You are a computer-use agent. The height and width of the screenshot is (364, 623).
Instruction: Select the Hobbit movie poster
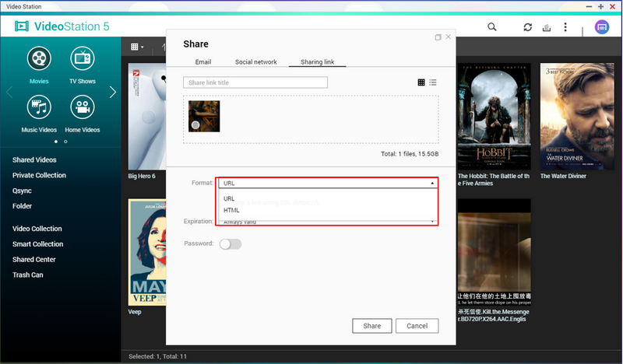click(495, 117)
